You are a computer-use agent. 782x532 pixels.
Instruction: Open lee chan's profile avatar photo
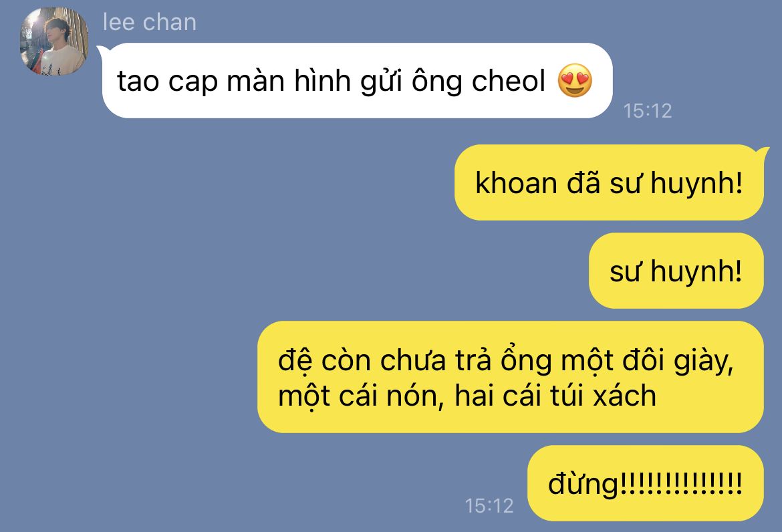pos(54,41)
